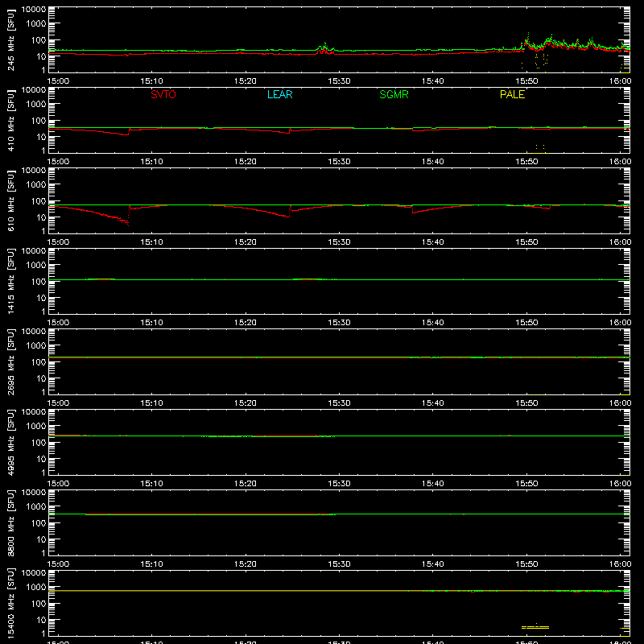The image size is (644, 644).
Task: Select the 1415 MHz [SFU] axis title
Action: [x=11, y=281]
